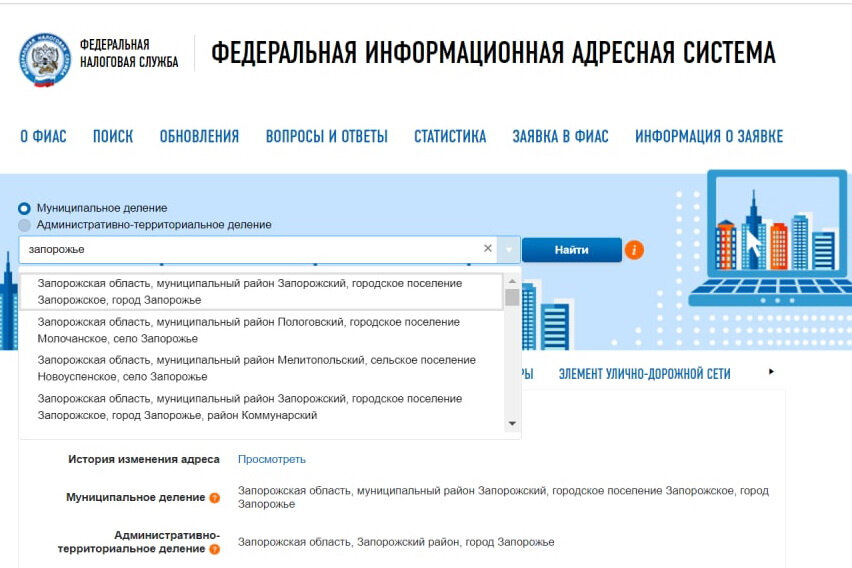Click the Federal Tax Service emblem logo
The height and width of the screenshot is (568, 852).
(x=45, y=60)
